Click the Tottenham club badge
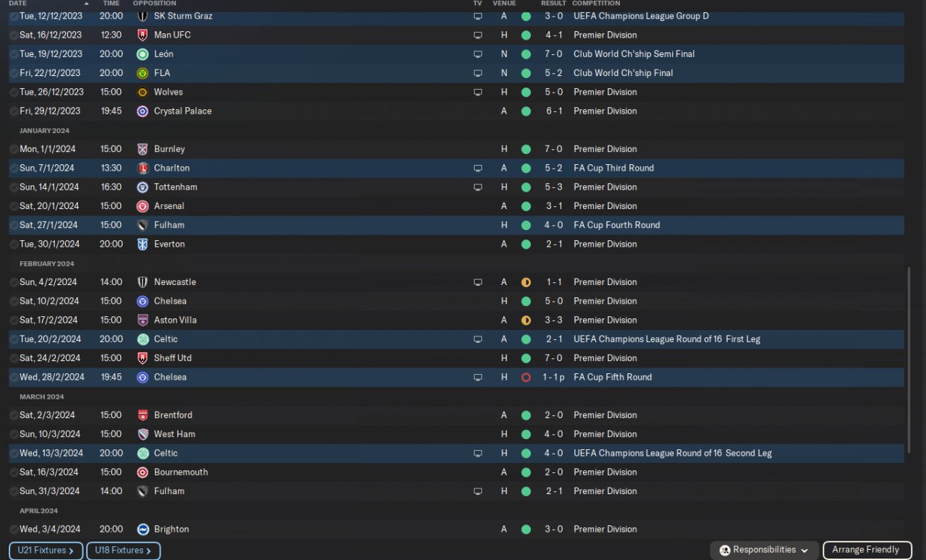 (143, 187)
